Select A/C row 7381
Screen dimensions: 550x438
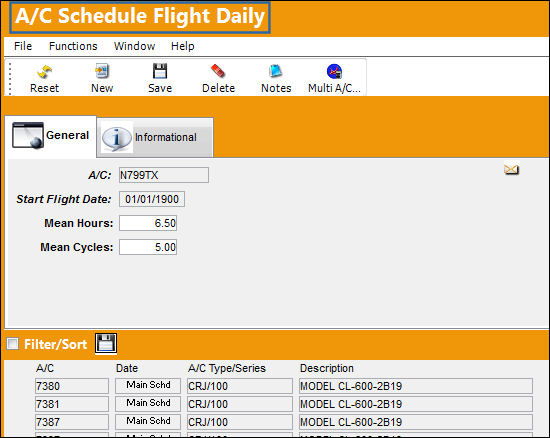tap(72, 404)
